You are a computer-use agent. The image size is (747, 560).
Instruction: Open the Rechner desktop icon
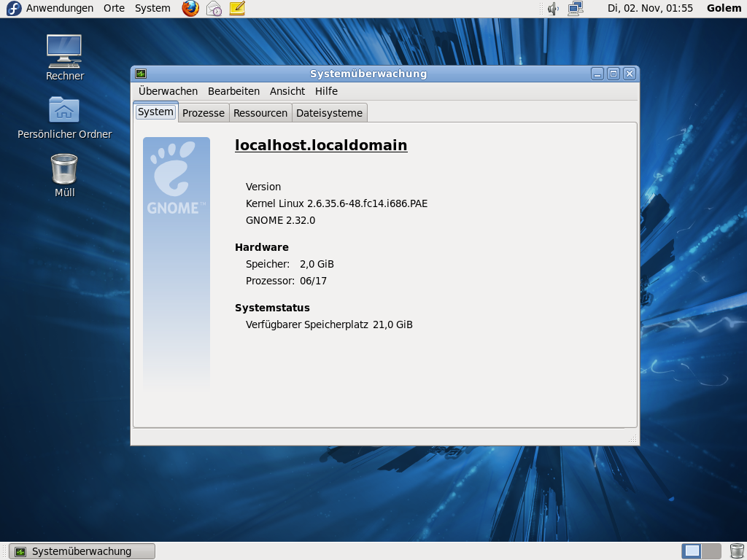64,51
